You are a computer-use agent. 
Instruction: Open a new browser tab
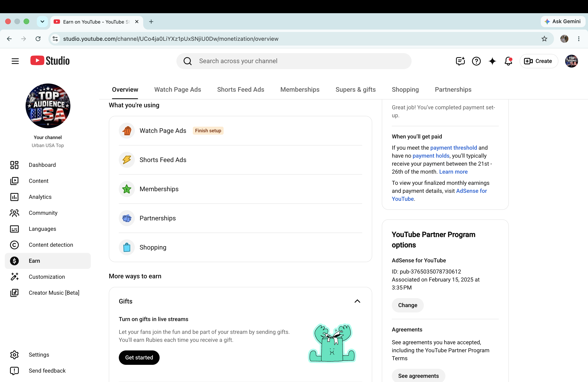(x=151, y=22)
